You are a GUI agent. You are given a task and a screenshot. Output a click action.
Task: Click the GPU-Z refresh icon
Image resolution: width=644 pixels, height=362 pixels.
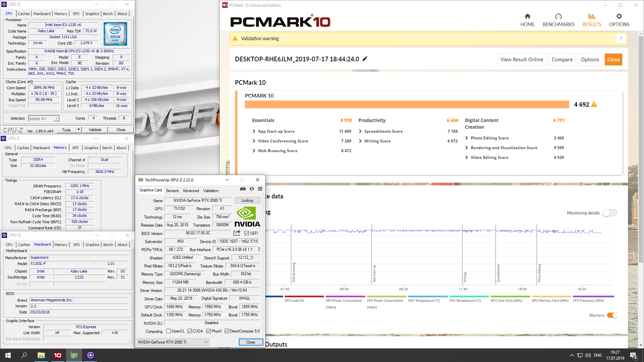pos(252,189)
